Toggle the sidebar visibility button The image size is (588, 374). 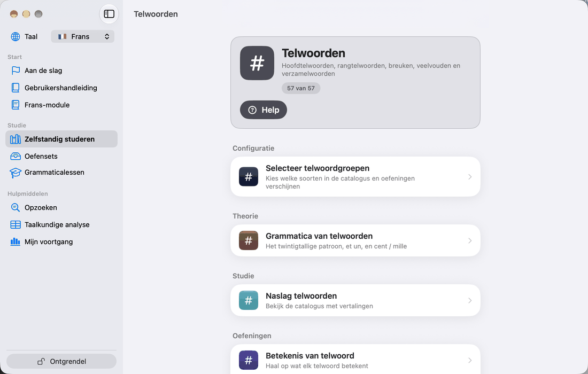click(109, 14)
